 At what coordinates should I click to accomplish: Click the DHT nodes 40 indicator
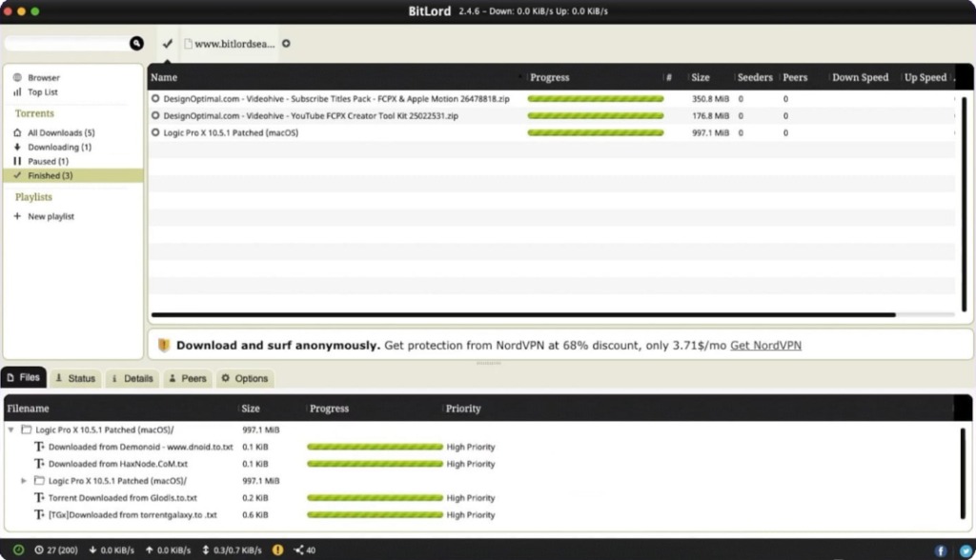tap(304, 550)
